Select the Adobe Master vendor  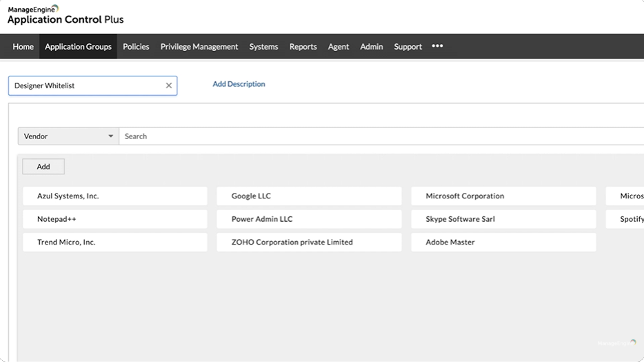point(503,242)
